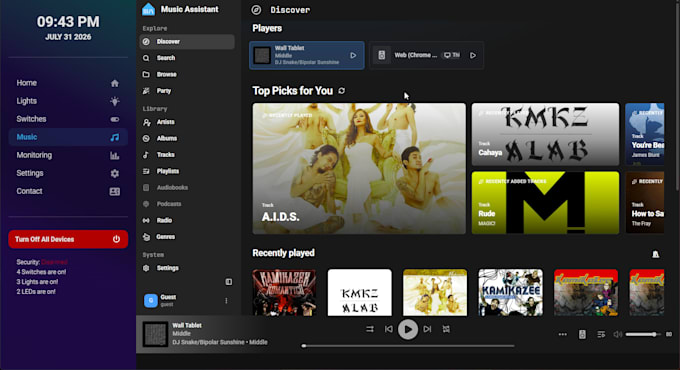Open the A.I.D.S. track cover
This screenshot has width=680, height=370.
[x=359, y=168]
